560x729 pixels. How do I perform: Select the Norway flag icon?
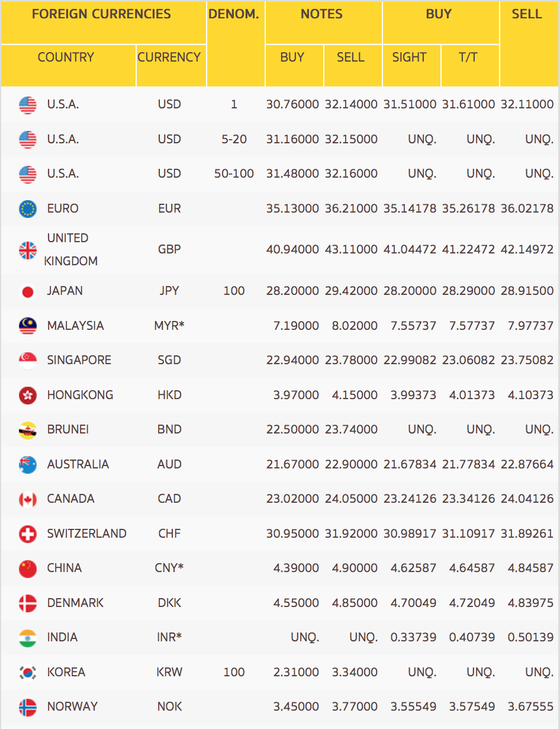click(x=28, y=707)
